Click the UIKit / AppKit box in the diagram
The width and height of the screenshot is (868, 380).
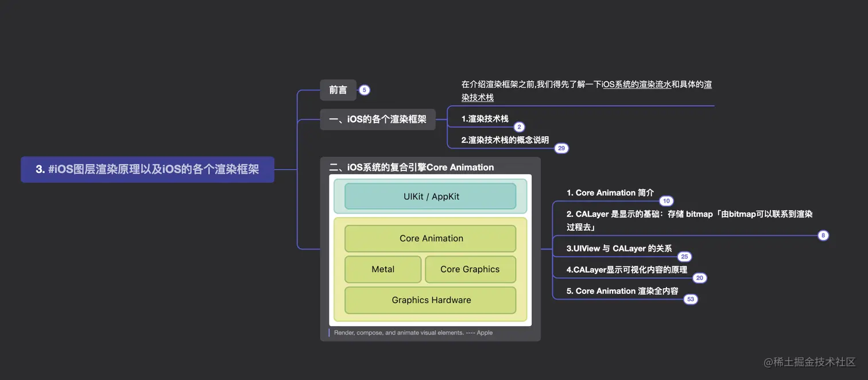(431, 196)
